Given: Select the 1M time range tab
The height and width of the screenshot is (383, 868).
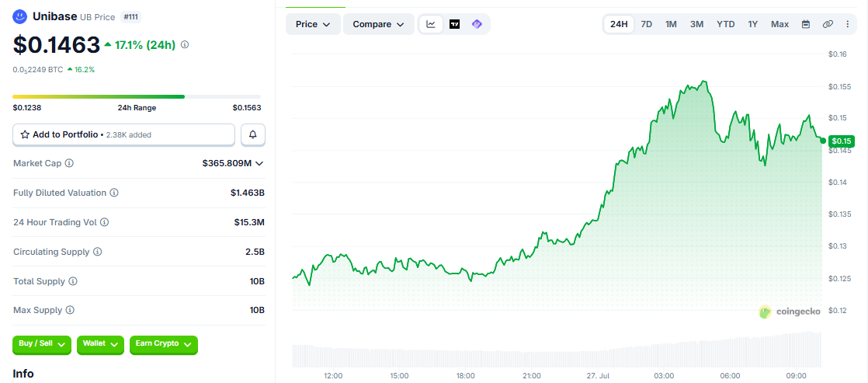Looking at the screenshot, I should pyautogui.click(x=671, y=24).
